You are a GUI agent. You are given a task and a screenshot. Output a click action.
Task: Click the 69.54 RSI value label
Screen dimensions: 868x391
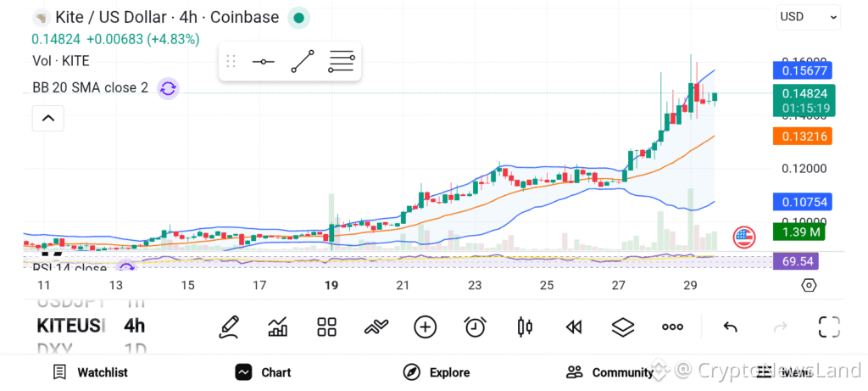(x=797, y=261)
